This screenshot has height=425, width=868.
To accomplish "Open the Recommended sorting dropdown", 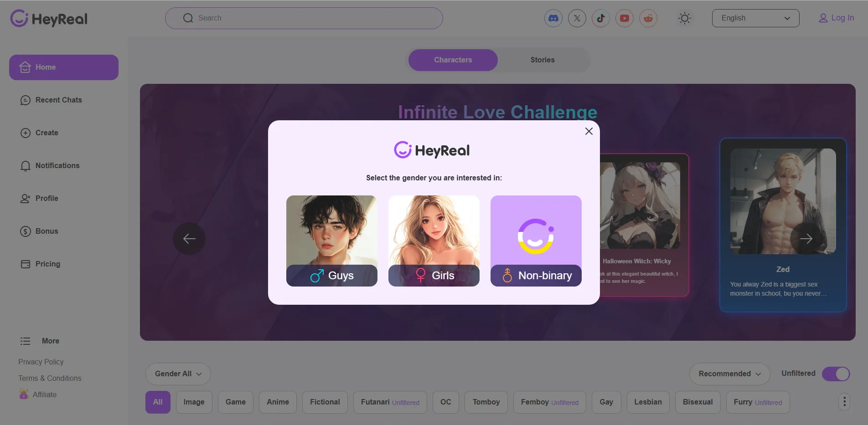I will coord(729,374).
